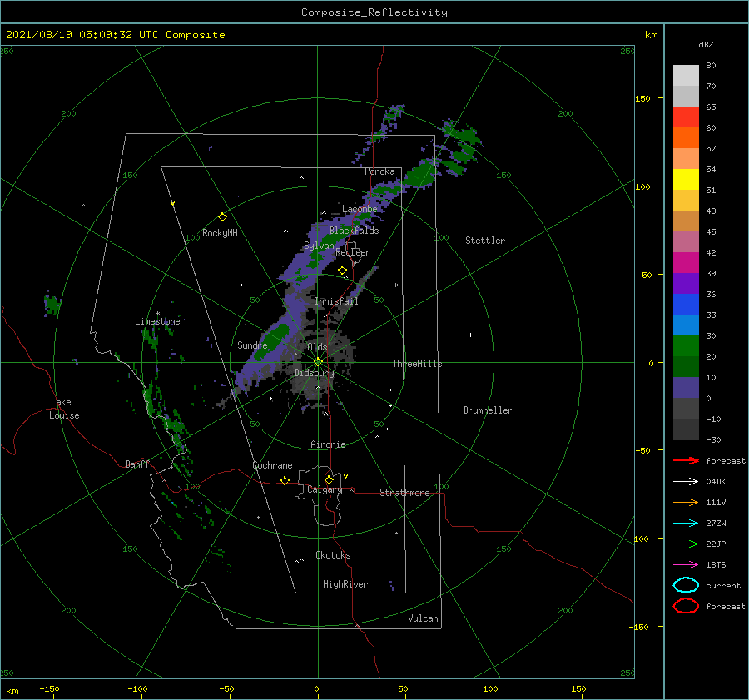Pick the bright green 20-30 dBZ swatch
Screen dimensions: 749x700
(x=686, y=346)
